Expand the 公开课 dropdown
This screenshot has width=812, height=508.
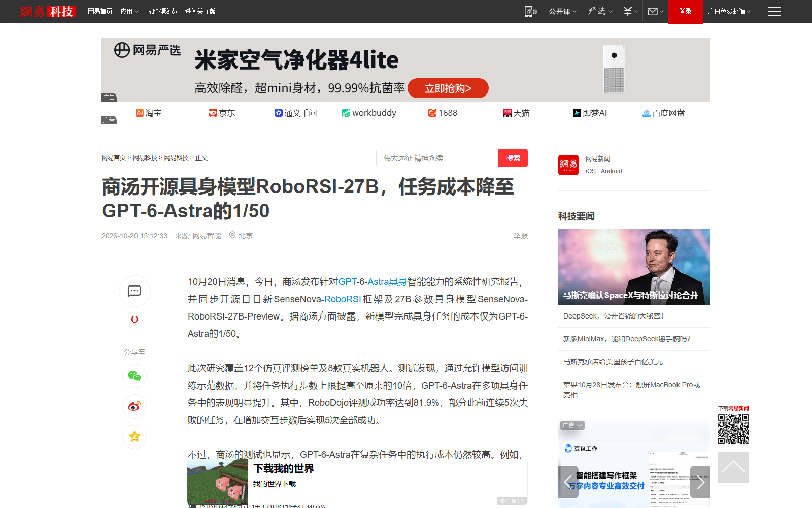click(x=562, y=11)
